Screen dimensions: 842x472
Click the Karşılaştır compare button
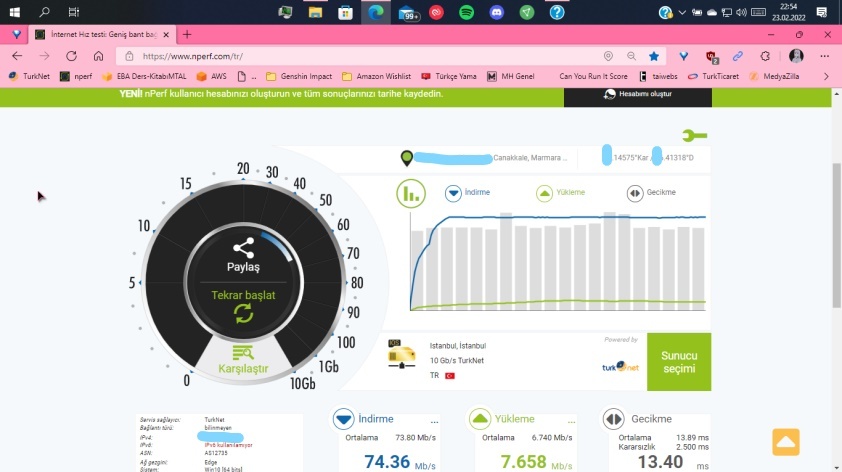pos(243,361)
